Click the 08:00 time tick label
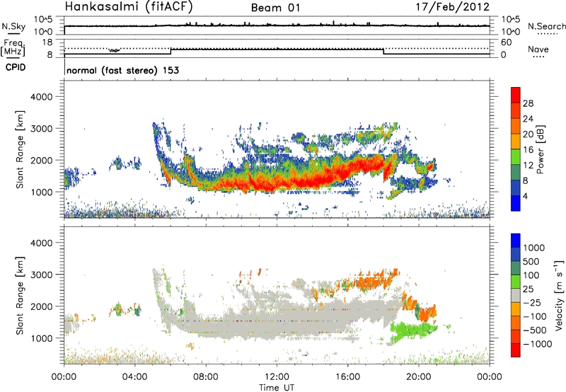Screen dimensions: 566x392 pyautogui.click(x=206, y=377)
